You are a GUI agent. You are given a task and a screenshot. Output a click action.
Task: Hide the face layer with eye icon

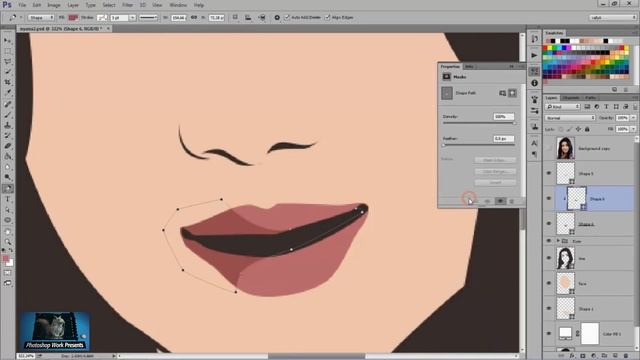(549, 283)
